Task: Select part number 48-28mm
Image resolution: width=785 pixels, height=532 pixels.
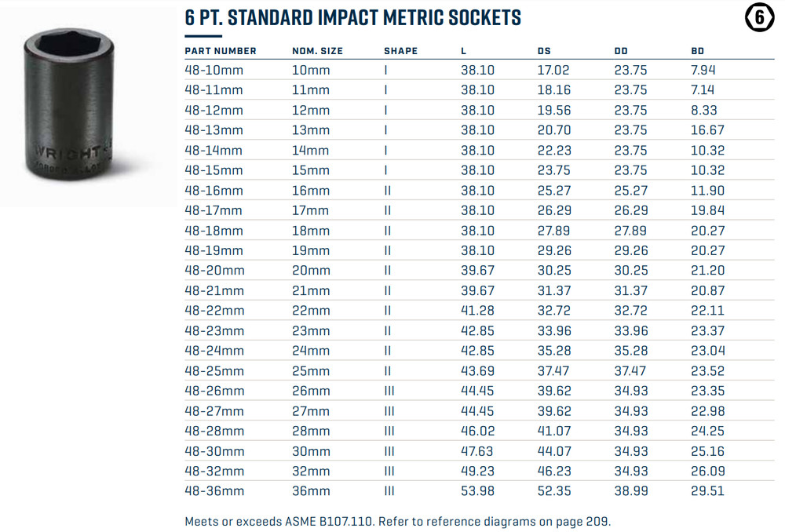Action: [214, 432]
